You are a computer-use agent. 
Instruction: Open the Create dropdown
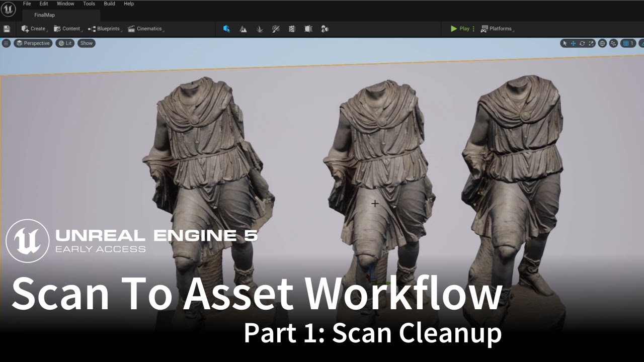coord(34,29)
